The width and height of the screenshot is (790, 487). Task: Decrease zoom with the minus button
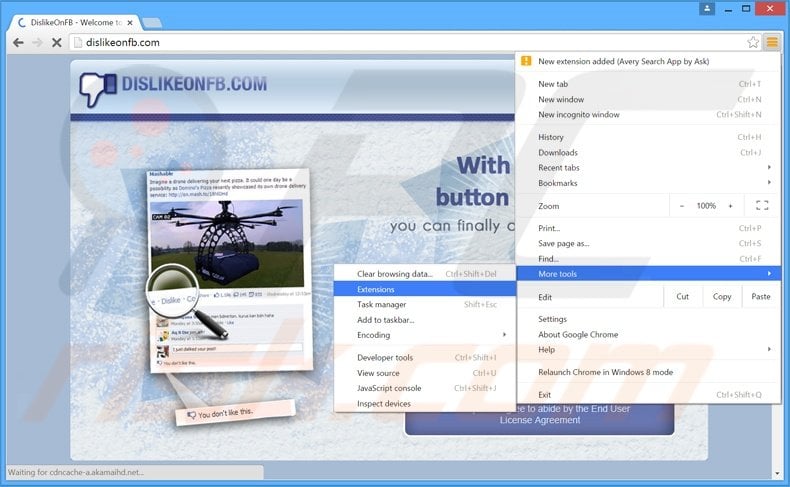682,205
